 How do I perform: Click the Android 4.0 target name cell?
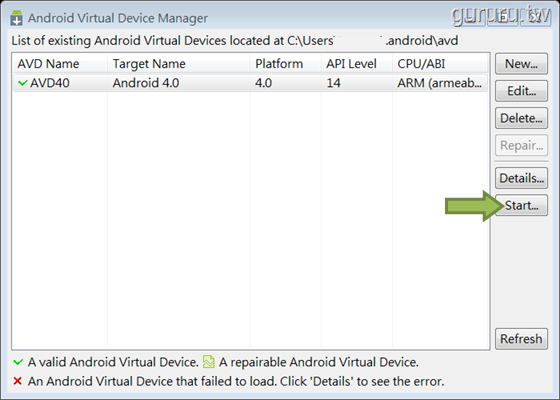(x=146, y=83)
